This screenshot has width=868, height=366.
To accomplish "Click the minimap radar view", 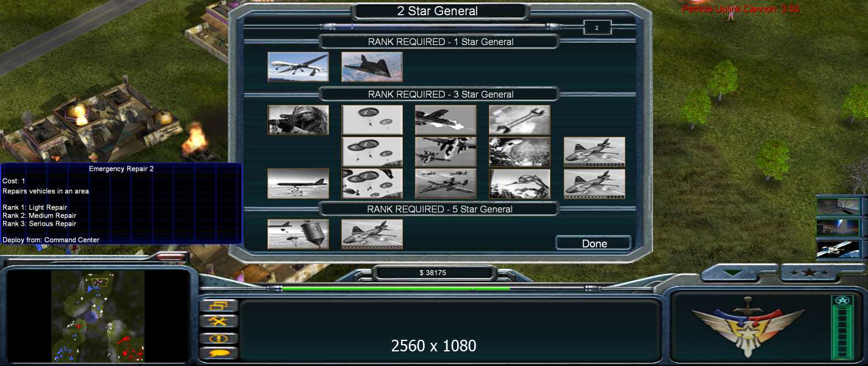I will pos(98,317).
